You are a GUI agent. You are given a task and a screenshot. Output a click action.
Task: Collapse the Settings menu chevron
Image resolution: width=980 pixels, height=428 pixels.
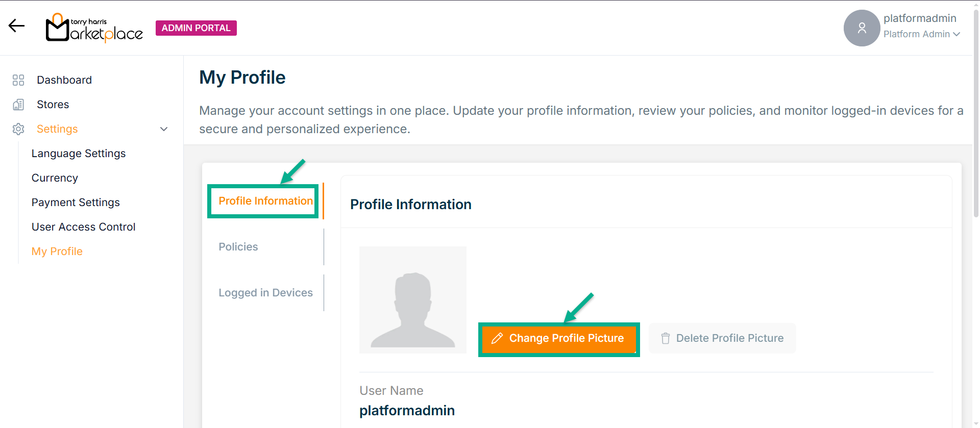click(x=164, y=129)
